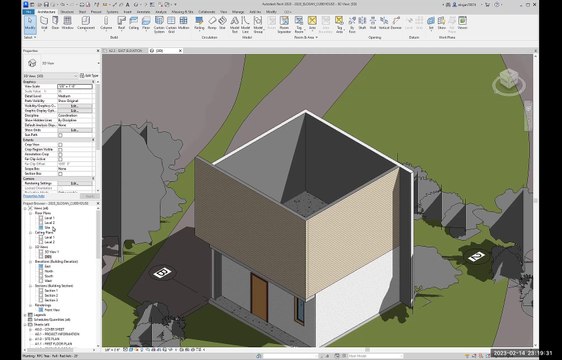Viewport: 562px width, 360px height.
Task: Select the Mullion tool
Action: point(184,23)
